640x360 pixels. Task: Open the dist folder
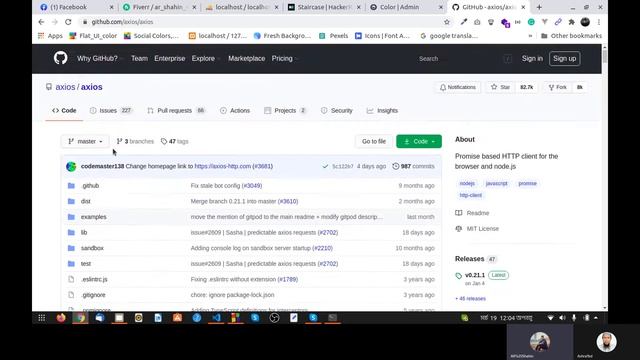click(85, 201)
